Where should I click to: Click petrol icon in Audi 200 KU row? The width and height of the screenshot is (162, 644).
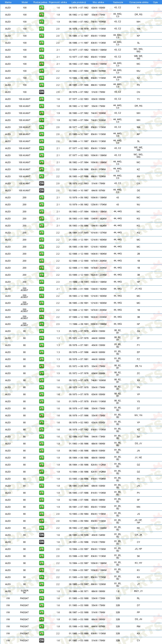point(42,233)
